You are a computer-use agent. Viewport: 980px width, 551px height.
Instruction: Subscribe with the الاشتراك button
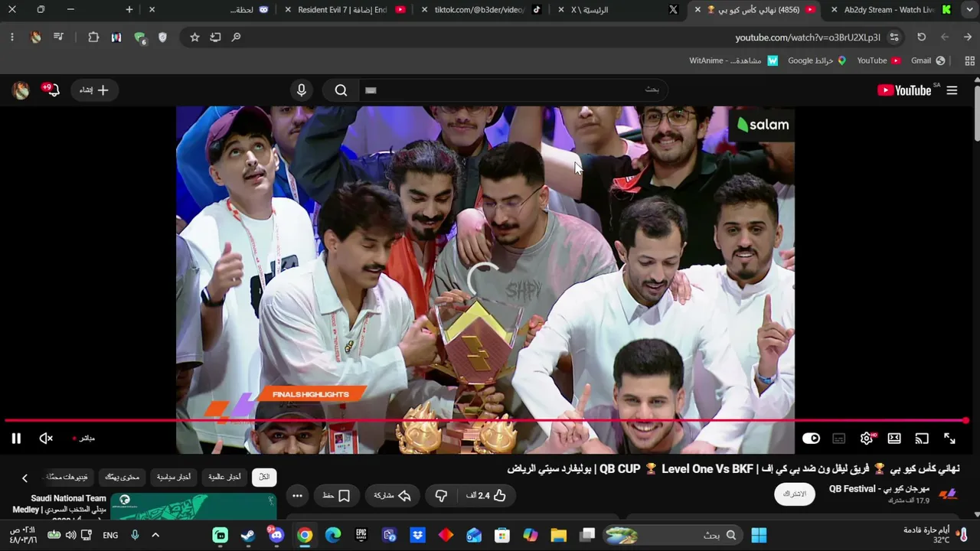(x=795, y=494)
